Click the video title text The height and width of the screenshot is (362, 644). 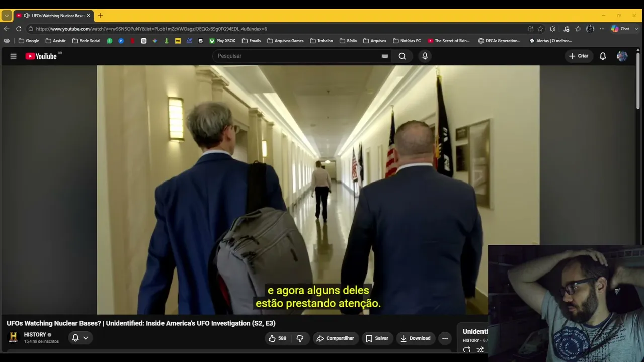pyautogui.click(x=141, y=323)
